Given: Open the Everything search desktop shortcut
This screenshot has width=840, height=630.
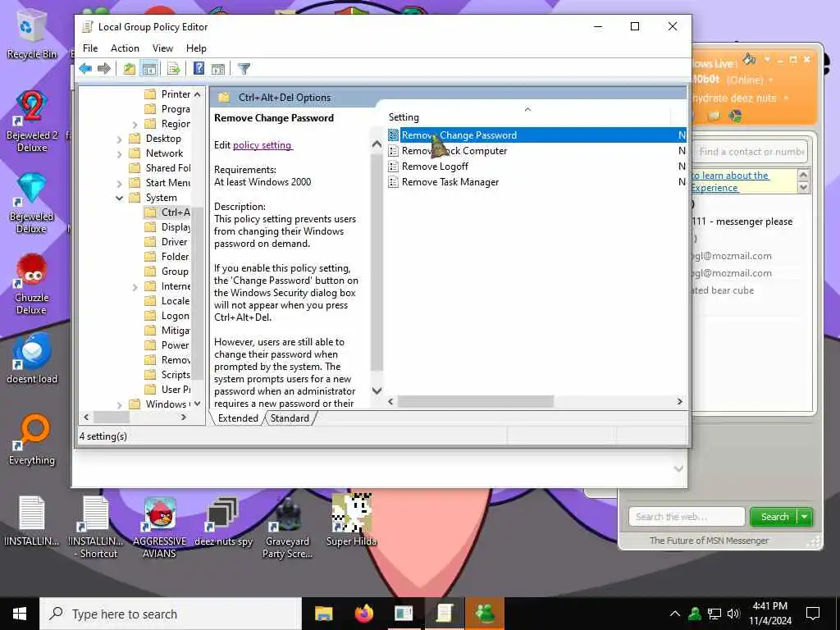Looking at the screenshot, I should click(x=32, y=440).
